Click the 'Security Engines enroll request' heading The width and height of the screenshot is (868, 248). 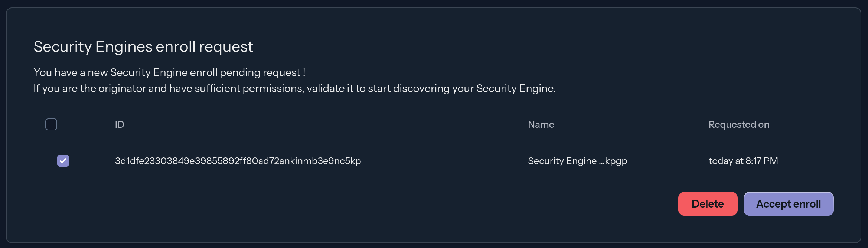point(143,47)
